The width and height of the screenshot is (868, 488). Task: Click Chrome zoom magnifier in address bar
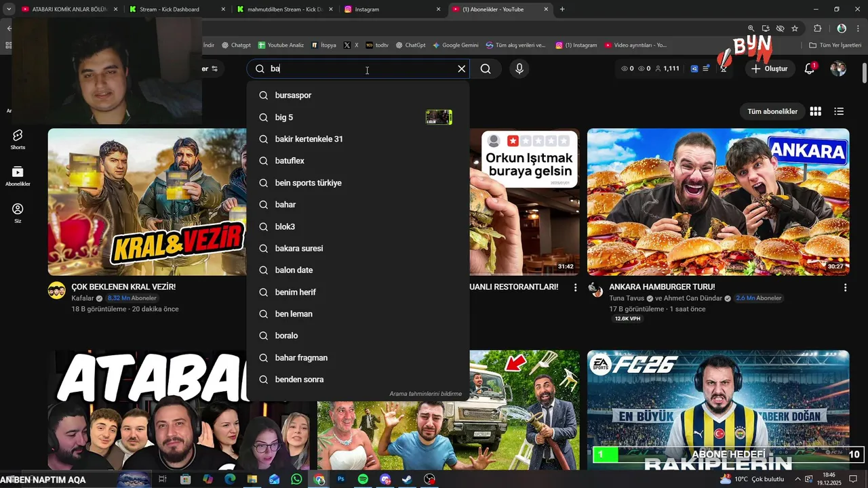click(x=751, y=28)
